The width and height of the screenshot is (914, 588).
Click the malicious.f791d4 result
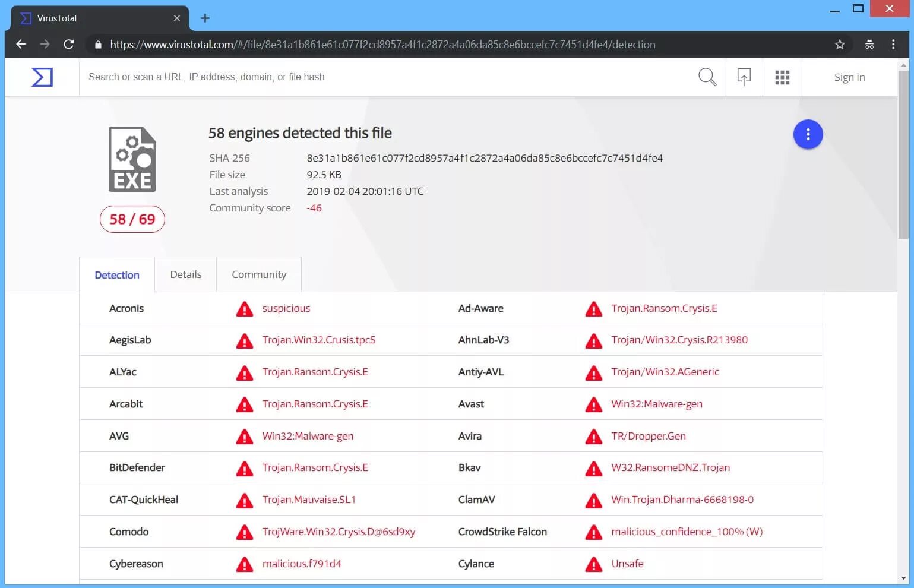[x=302, y=564]
